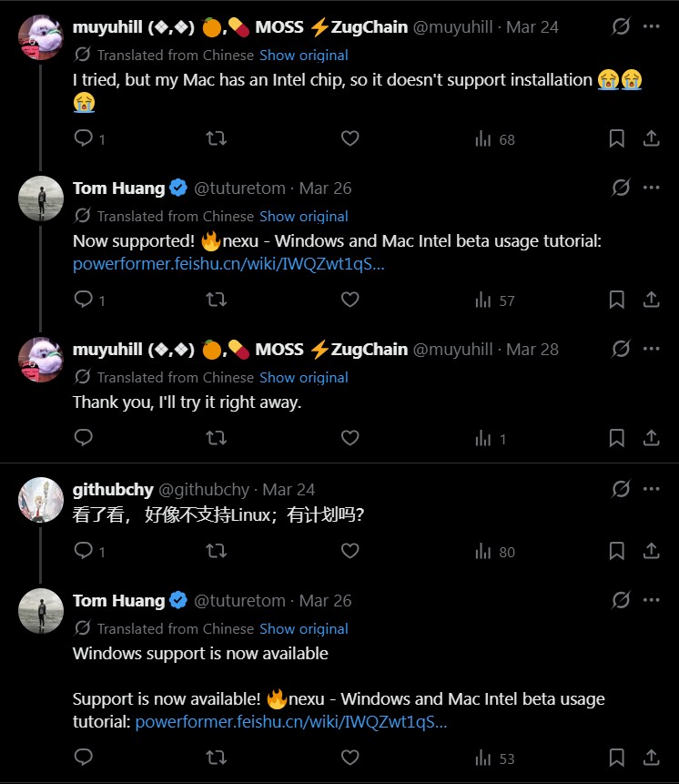Bookmark githubchy's Linux question tweet

616,551
